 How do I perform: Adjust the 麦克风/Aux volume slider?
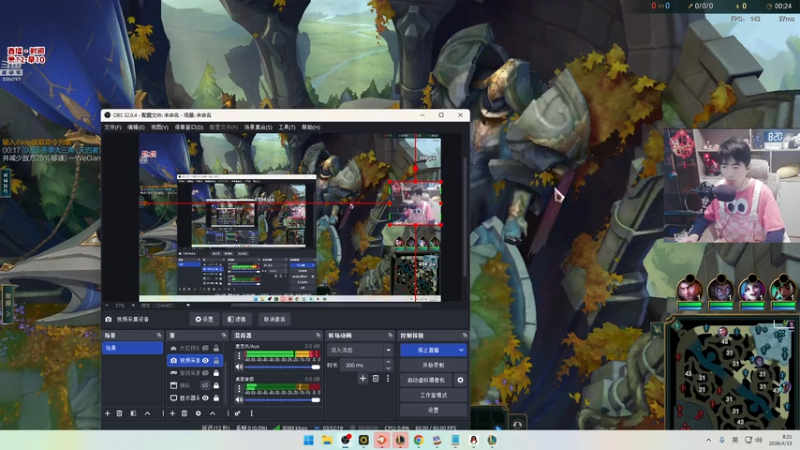[x=283, y=367]
